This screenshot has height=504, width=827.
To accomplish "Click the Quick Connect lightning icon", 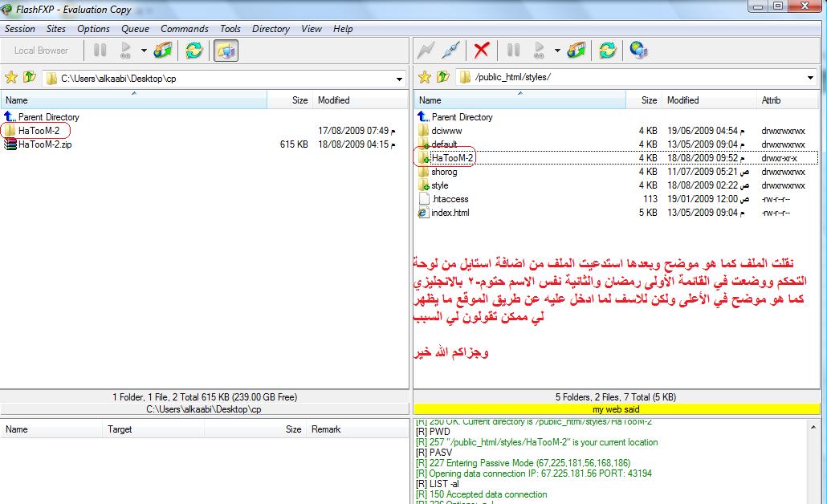I will (426, 51).
